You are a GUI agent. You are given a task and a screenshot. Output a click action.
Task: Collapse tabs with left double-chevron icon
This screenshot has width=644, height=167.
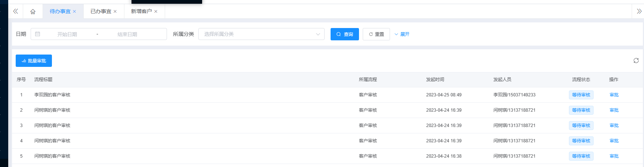point(16,12)
